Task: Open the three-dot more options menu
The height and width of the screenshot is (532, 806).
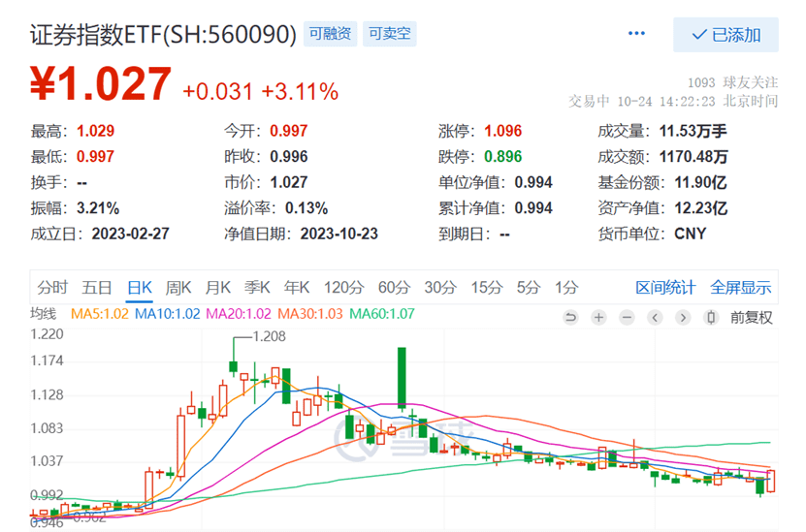Action: (x=636, y=34)
